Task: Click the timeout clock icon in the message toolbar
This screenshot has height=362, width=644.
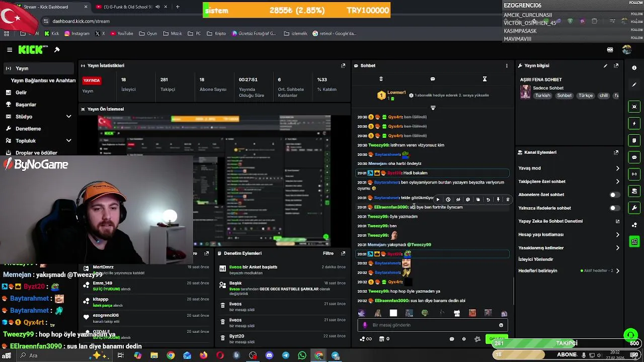Action: click(x=448, y=200)
